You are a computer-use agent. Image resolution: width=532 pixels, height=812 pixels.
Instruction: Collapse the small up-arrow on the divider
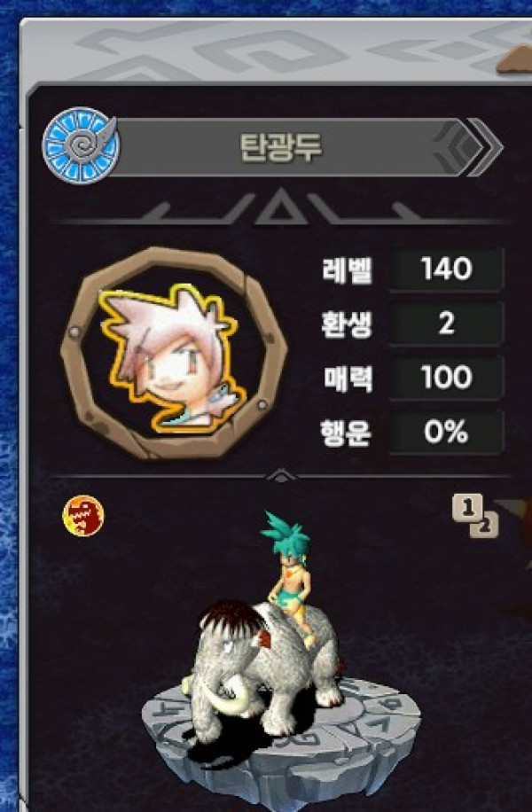[x=281, y=475]
